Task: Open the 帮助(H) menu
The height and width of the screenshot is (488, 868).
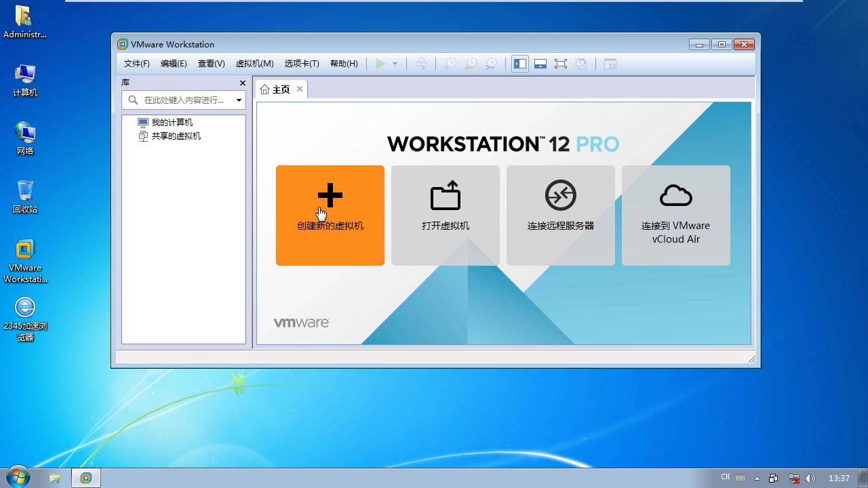Action: (x=344, y=64)
